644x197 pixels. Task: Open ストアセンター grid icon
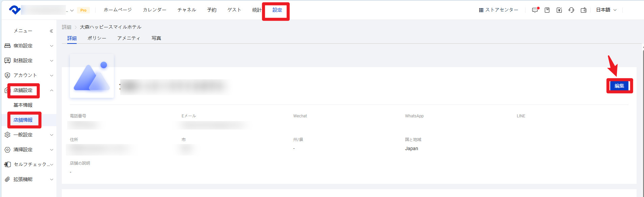pyautogui.click(x=481, y=10)
